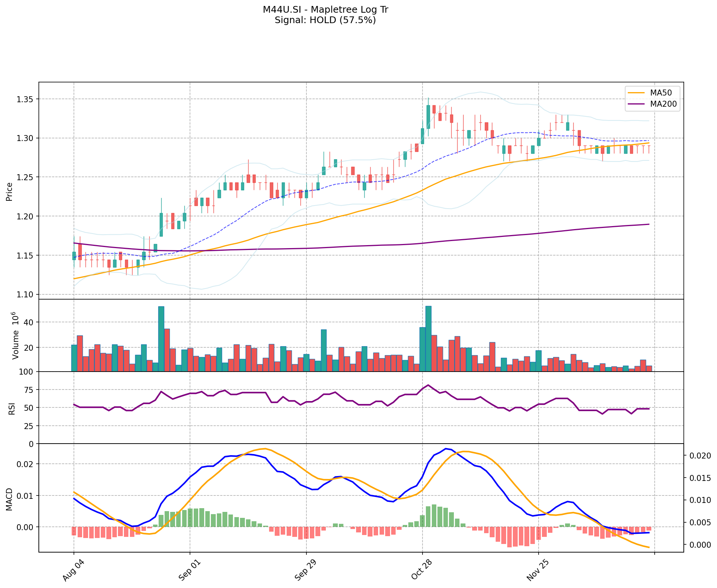
Task: Click the Nov 25 date label
Action: tap(538, 570)
